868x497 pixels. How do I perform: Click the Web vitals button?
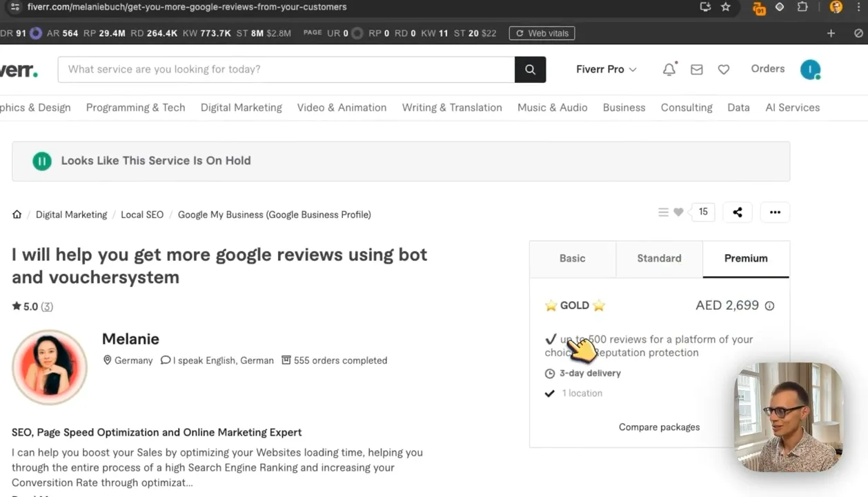(x=542, y=33)
